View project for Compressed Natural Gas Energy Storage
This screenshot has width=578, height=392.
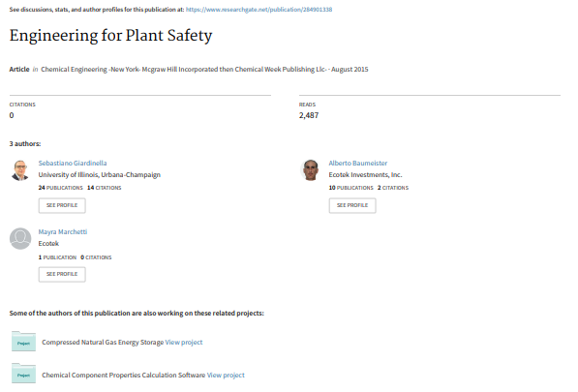184,343
